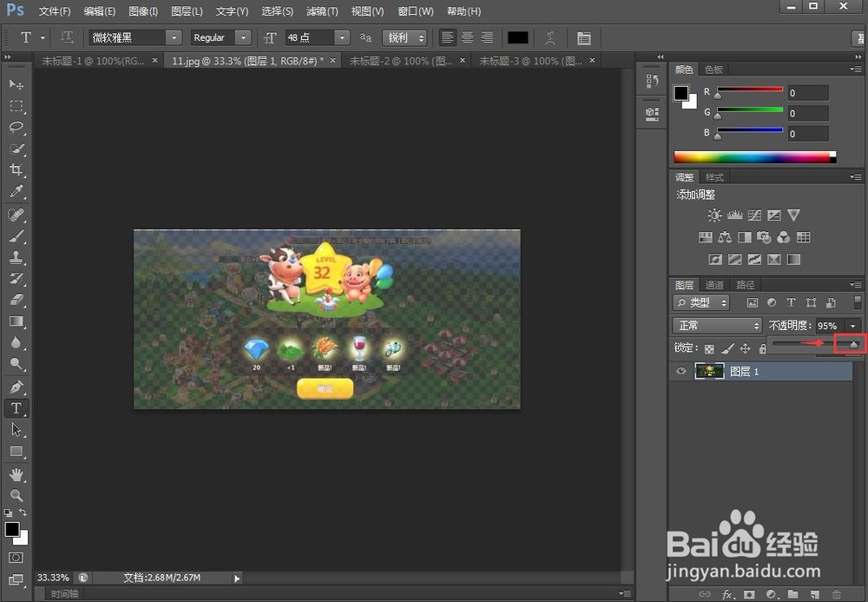Toggle lock transparent pixels
The height and width of the screenshot is (602, 868).
pyautogui.click(x=709, y=348)
